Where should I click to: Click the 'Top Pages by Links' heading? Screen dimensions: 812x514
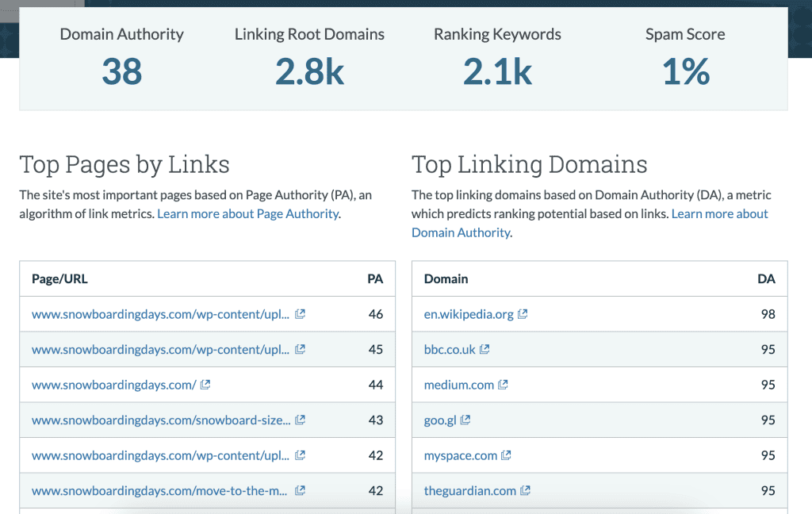point(124,165)
